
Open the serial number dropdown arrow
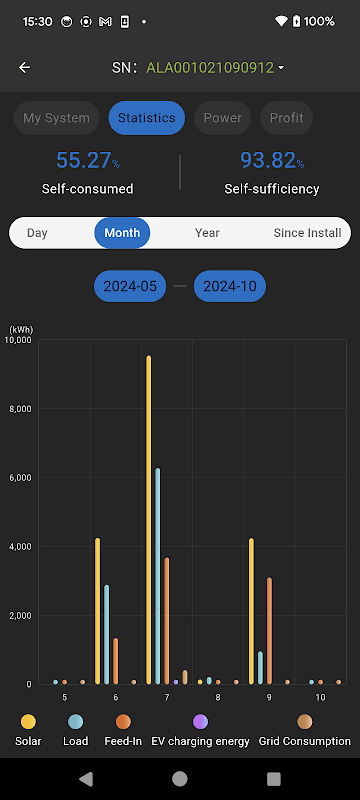281,68
